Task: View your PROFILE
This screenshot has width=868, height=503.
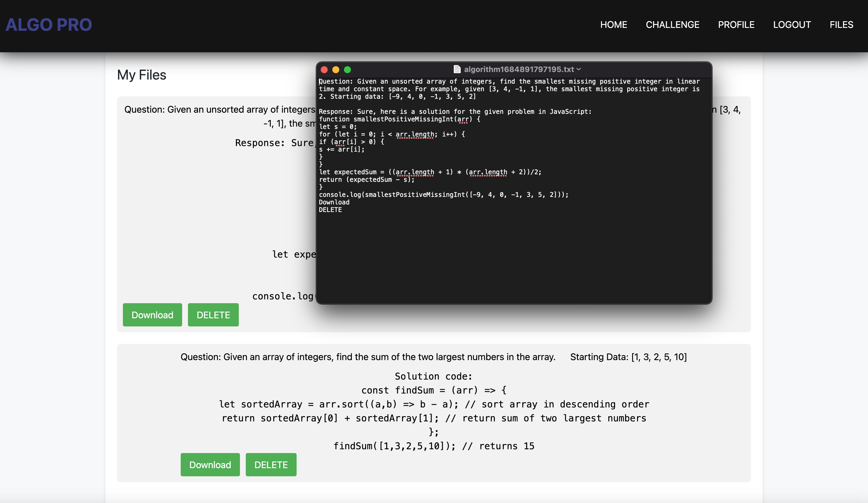Action: tap(736, 24)
